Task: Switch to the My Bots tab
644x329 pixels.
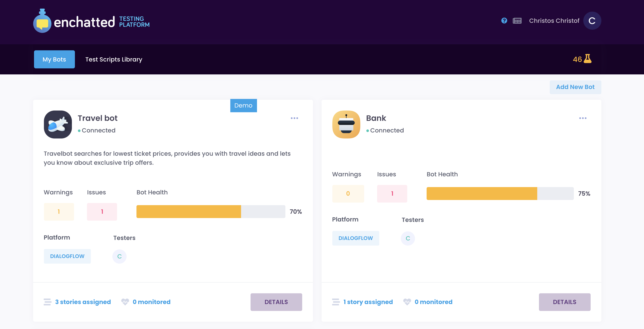Action: click(x=54, y=59)
